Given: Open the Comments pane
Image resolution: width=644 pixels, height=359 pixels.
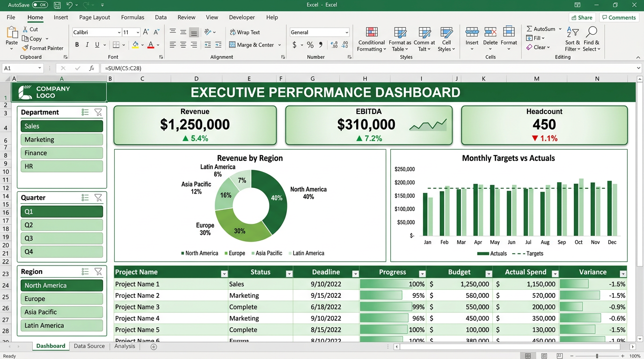Looking at the screenshot, I should coord(618,17).
